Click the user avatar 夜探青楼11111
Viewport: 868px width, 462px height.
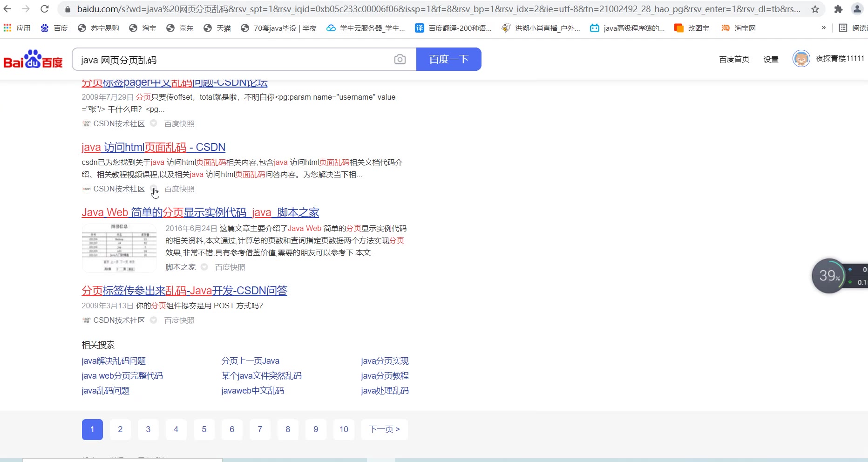point(801,59)
